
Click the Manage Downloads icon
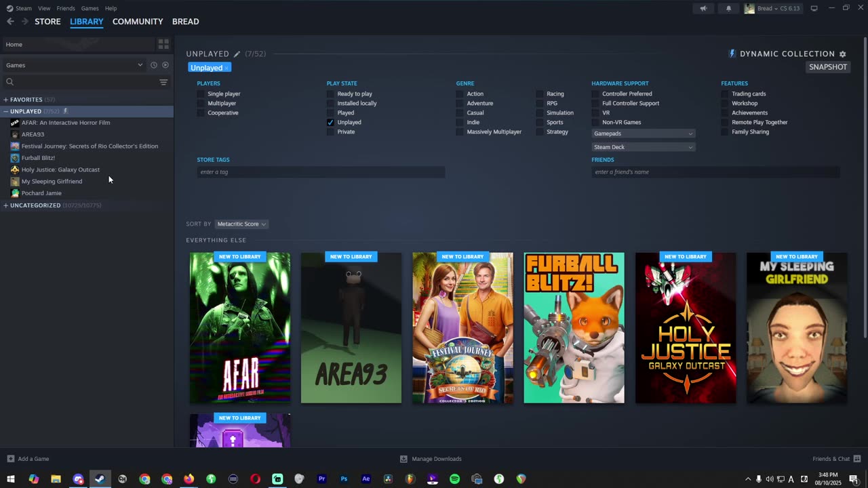coord(403,459)
